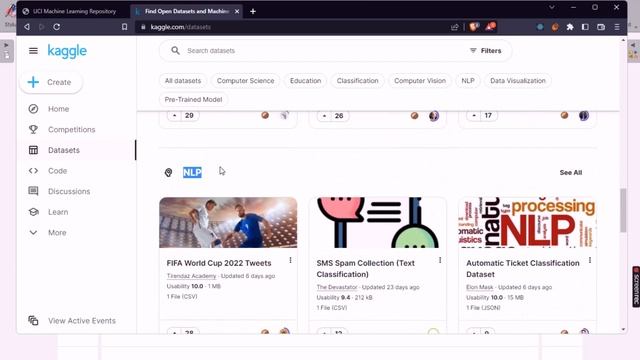Click the Active Events icon
The height and width of the screenshot is (360, 640).
[x=33, y=320]
